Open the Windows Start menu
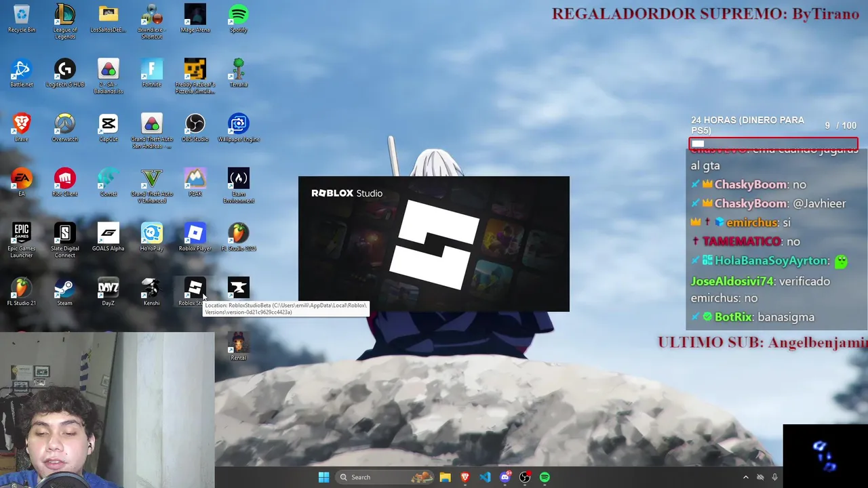 tap(324, 477)
